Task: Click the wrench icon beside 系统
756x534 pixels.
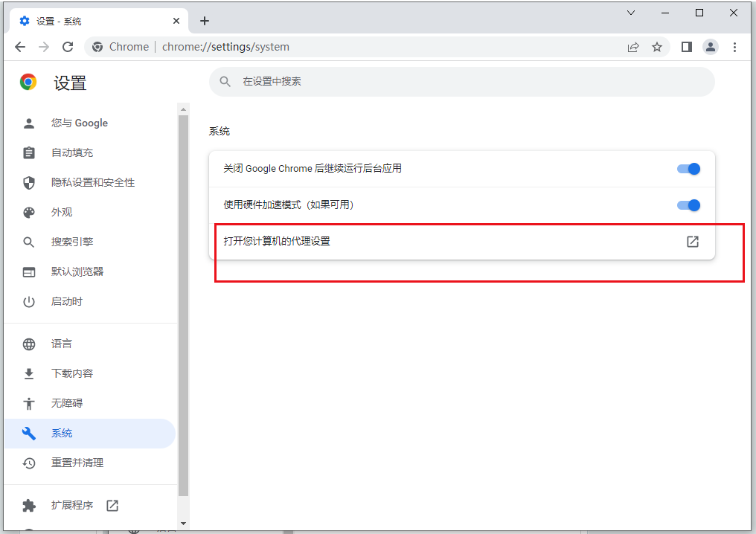Action: click(29, 434)
